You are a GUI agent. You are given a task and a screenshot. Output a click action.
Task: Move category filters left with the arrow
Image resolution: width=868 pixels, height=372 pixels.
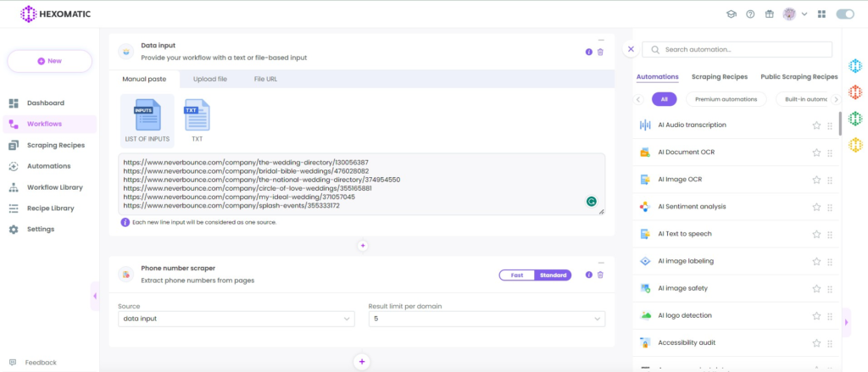click(638, 100)
